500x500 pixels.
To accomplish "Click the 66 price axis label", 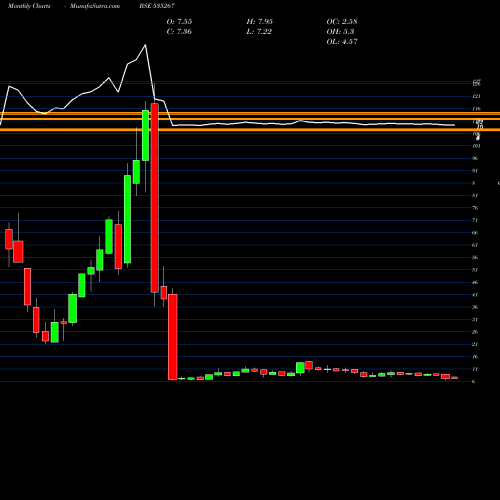I will click(x=475, y=233).
